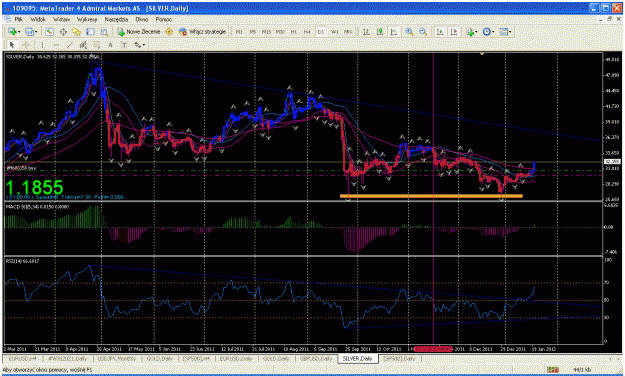Select the horizontal line tool

click(56, 45)
